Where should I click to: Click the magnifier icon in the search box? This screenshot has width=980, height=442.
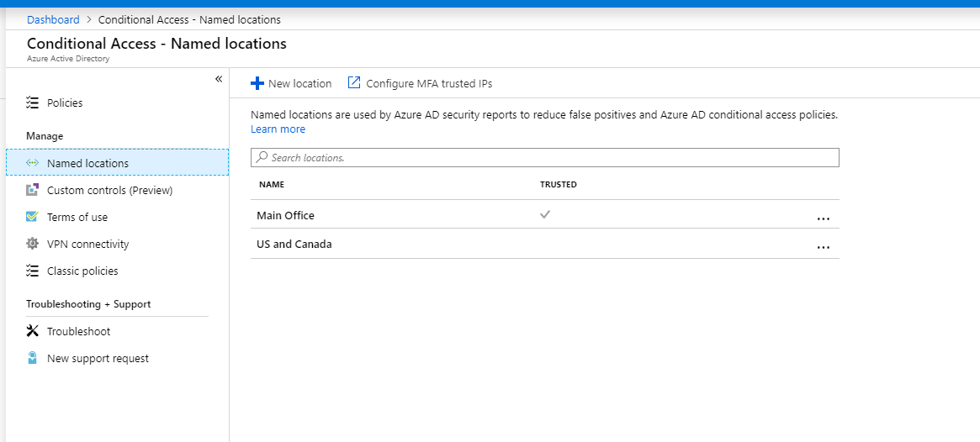click(x=262, y=157)
